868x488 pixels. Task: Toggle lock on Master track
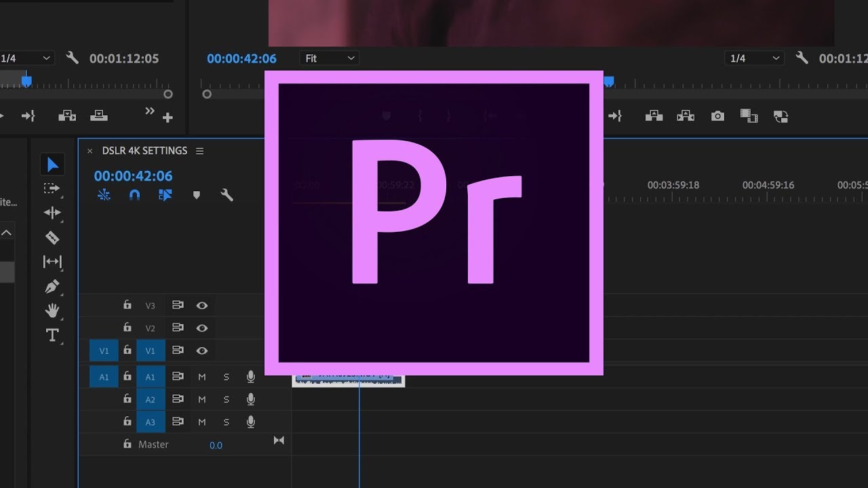coord(127,444)
